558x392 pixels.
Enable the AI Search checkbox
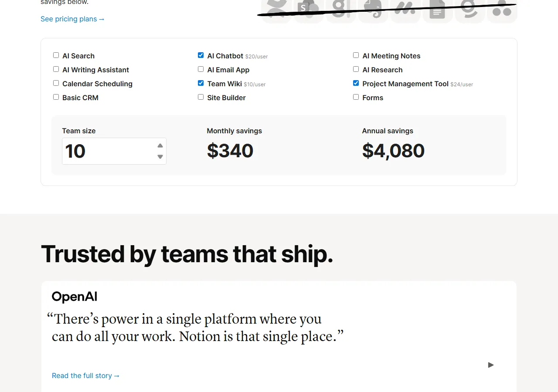pyautogui.click(x=56, y=55)
